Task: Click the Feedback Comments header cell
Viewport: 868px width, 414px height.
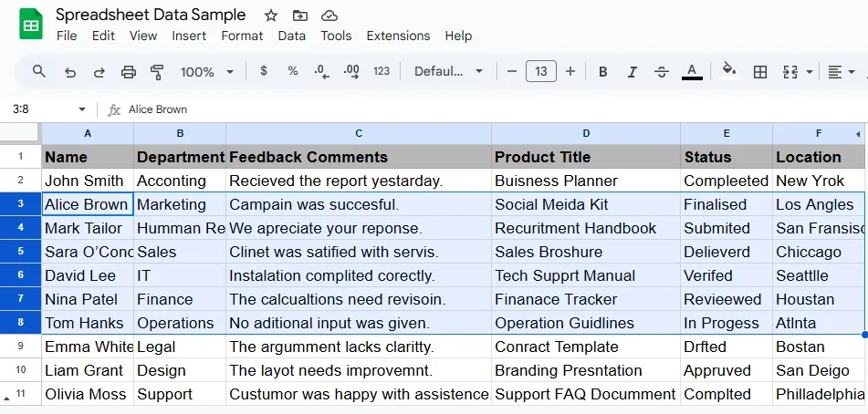Action: pyautogui.click(x=359, y=157)
